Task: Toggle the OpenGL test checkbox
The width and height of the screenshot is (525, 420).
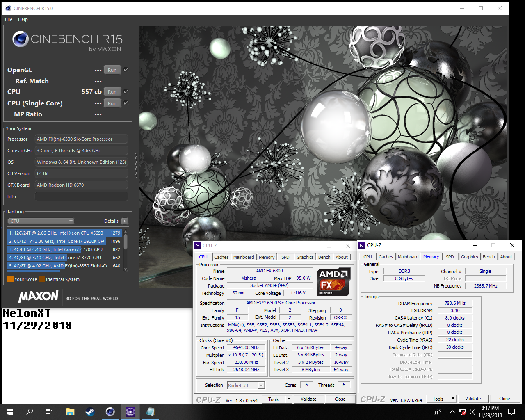Action: 126,70
